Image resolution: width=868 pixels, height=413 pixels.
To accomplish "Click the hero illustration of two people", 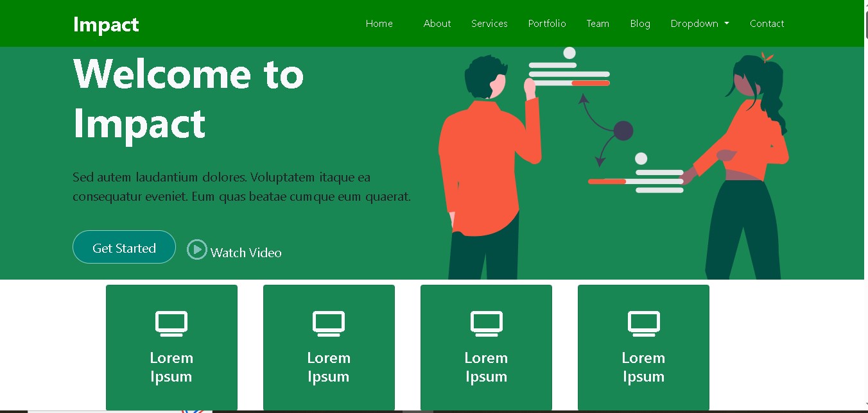I will (x=614, y=164).
